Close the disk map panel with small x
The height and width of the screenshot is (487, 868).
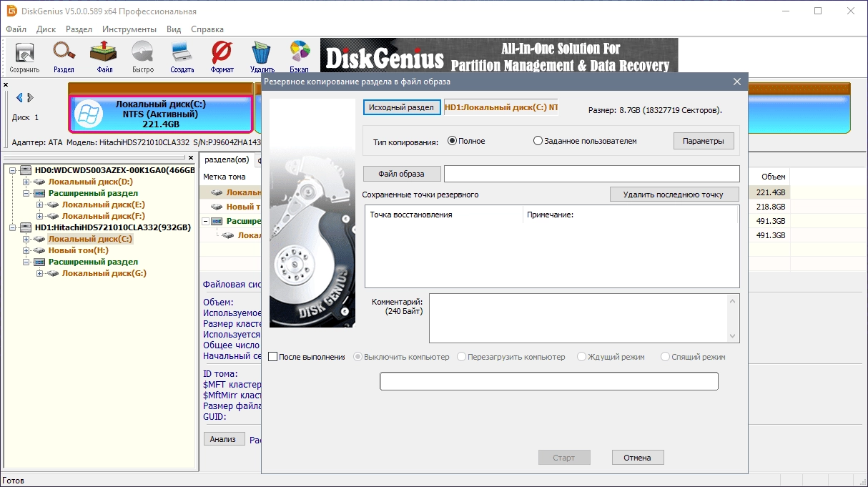pyautogui.click(x=6, y=85)
